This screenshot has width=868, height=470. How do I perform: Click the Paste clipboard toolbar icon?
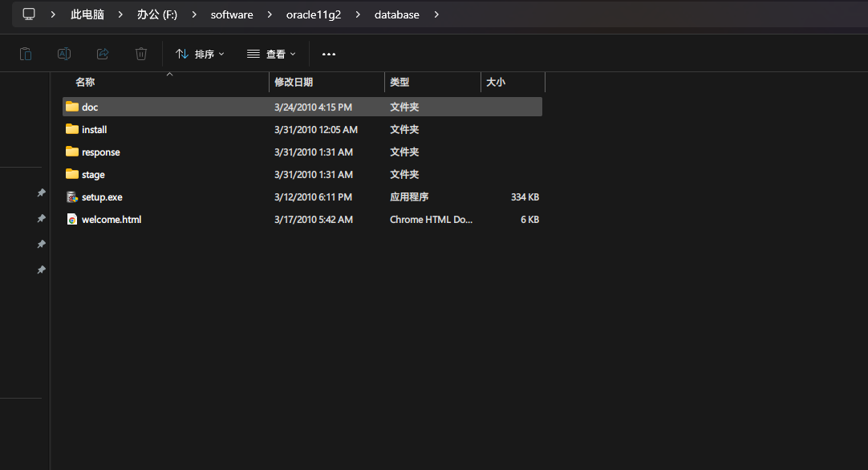(26, 54)
